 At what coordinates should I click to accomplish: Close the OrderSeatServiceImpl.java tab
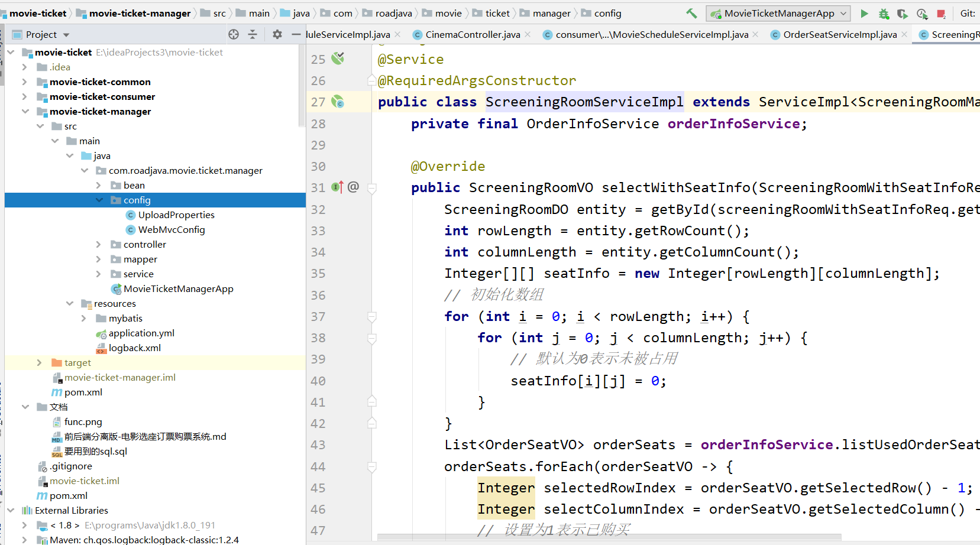click(904, 34)
